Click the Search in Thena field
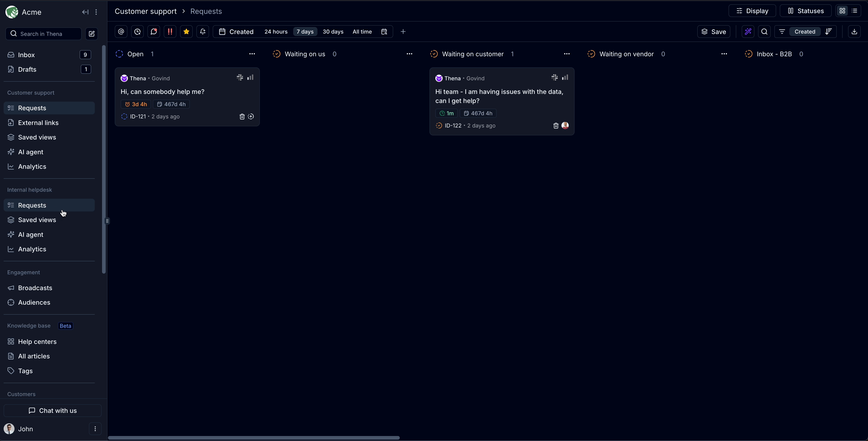 point(44,34)
